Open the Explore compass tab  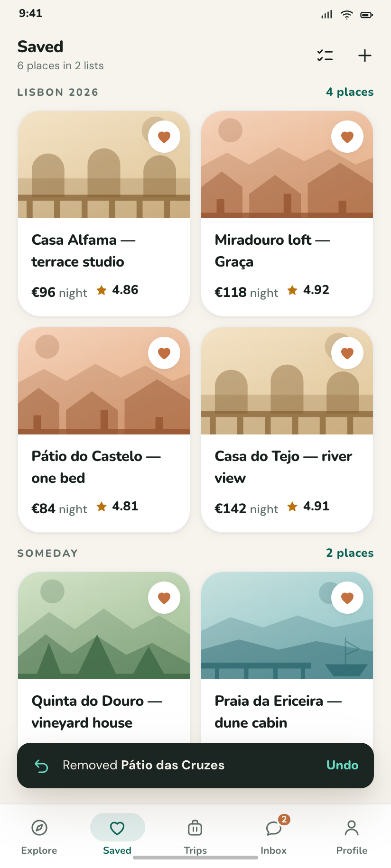[39, 837]
